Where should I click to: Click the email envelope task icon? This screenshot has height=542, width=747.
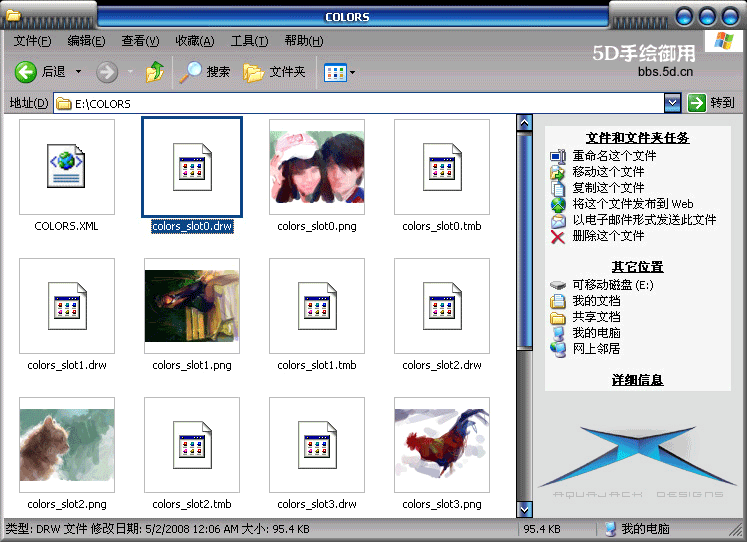(x=558, y=221)
